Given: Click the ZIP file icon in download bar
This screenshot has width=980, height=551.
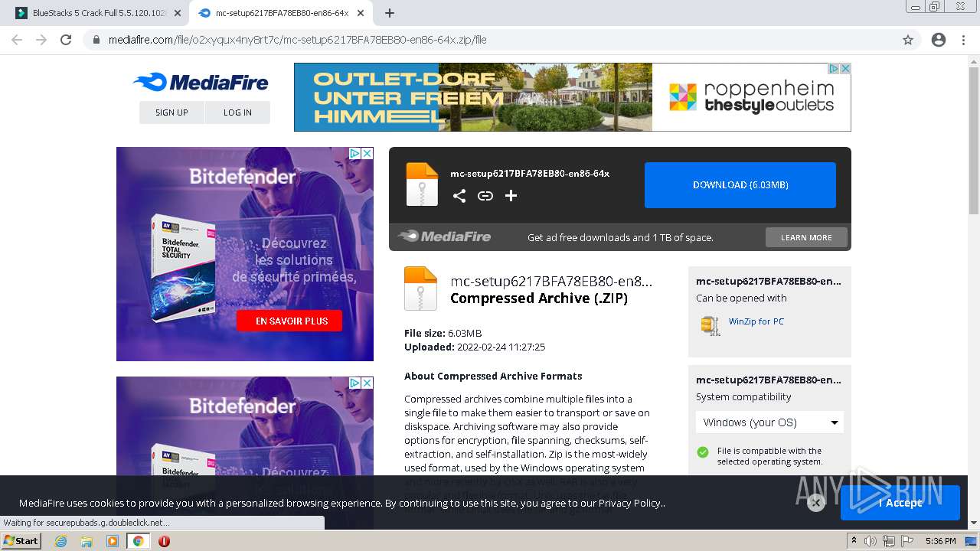Looking at the screenshot, I should pos(422,184).
